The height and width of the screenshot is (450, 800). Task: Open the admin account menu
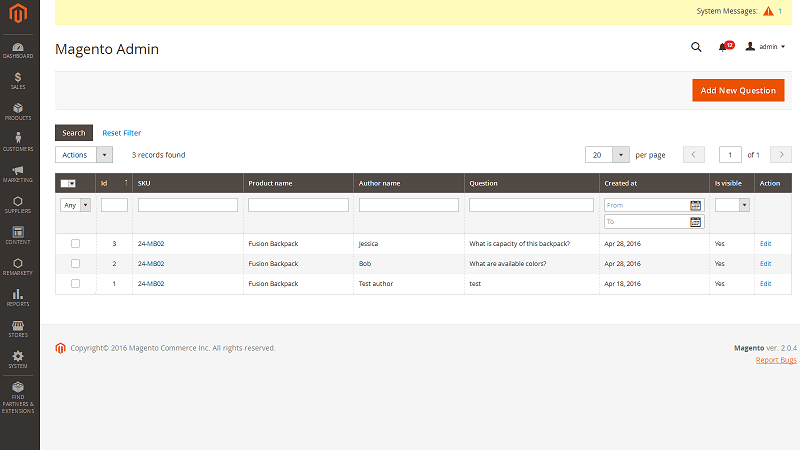coord(766,47)
